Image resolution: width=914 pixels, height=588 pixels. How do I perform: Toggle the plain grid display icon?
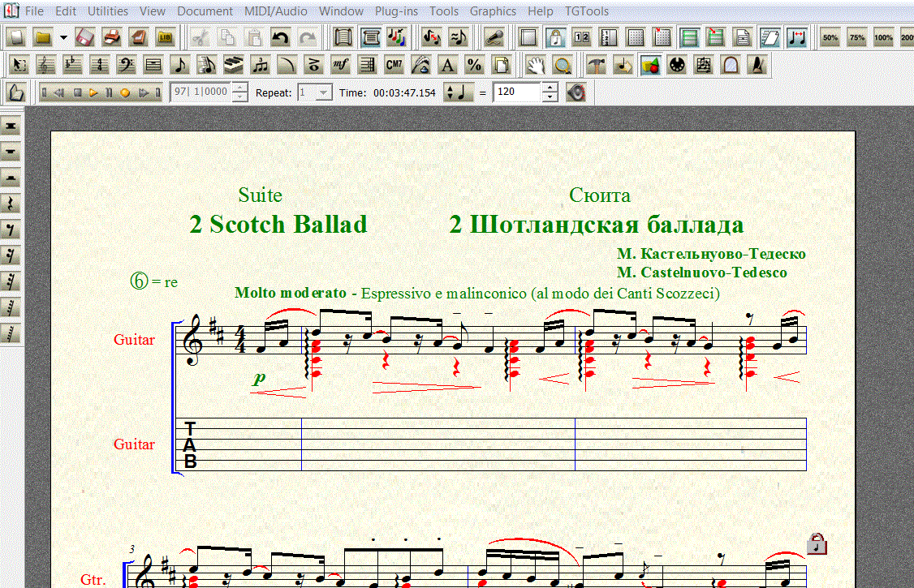click(x=636, y=38)
